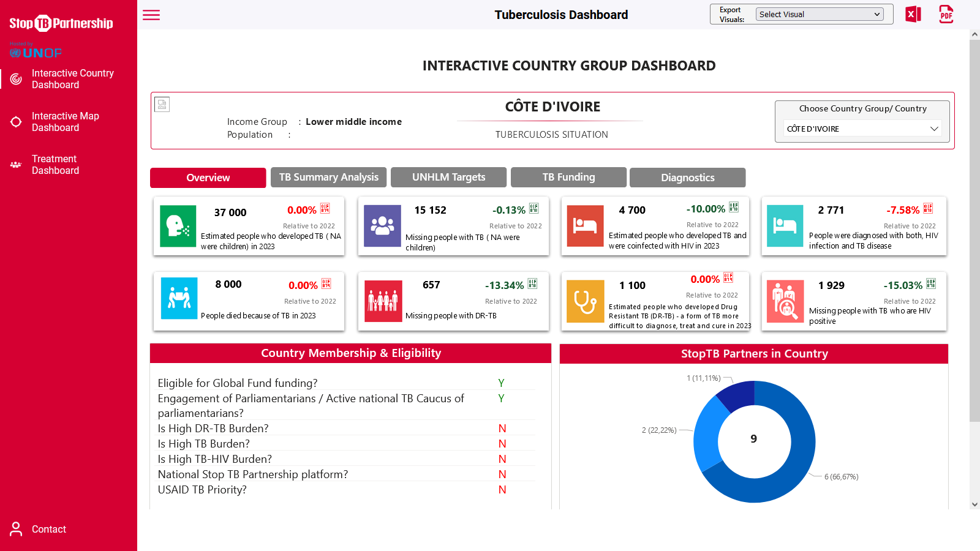Click the green coughing person TB icon
Image resolution: width=980 pixels, height=551 pixels.
click(178, 226)
